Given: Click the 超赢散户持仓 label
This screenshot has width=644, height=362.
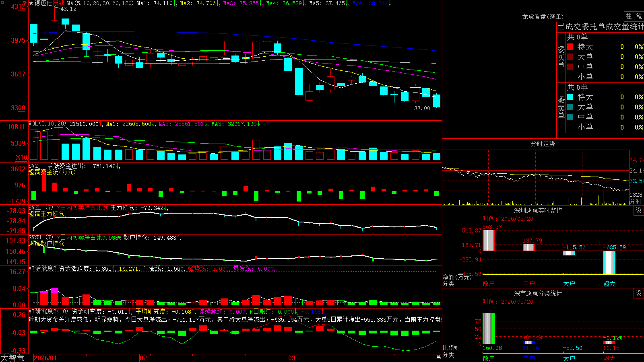Looking at the screenshot, I should (46, 244).
